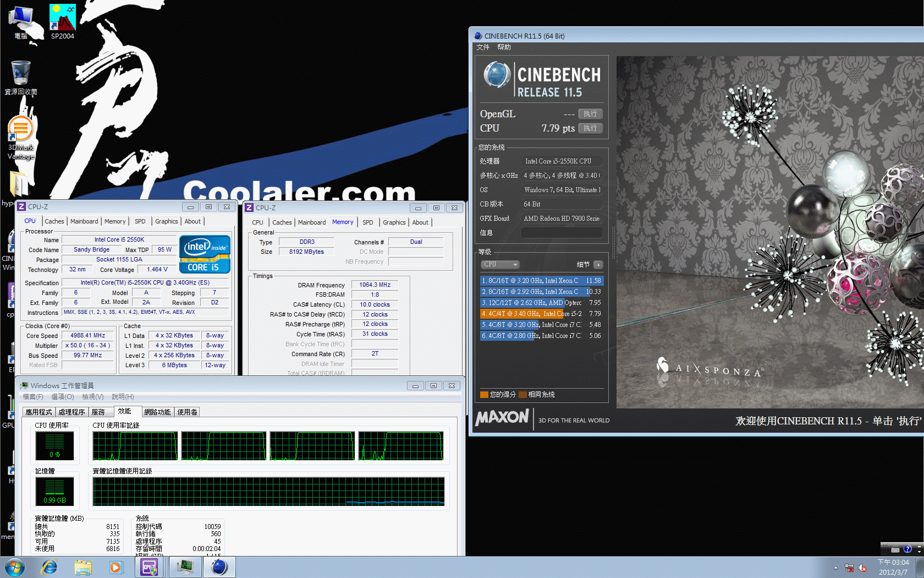This screenshot has height=578, width=924.
Task: Click the CPU-Z Z logo in the left CPU-Z title bar
Action: (x=21, y=206)
